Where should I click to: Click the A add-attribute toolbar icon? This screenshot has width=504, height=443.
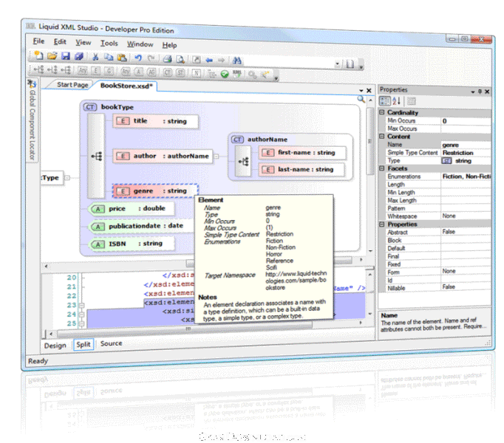pos(138,72)
